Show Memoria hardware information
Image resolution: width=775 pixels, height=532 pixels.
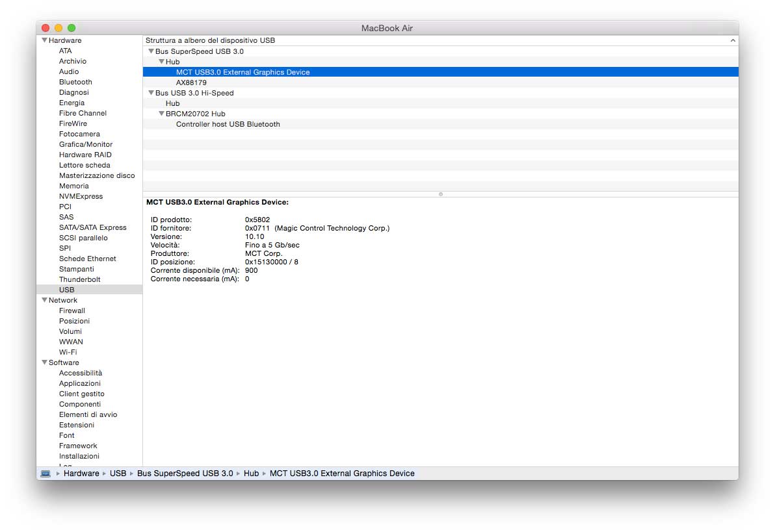pyautogui.click(x=73, y=186)
